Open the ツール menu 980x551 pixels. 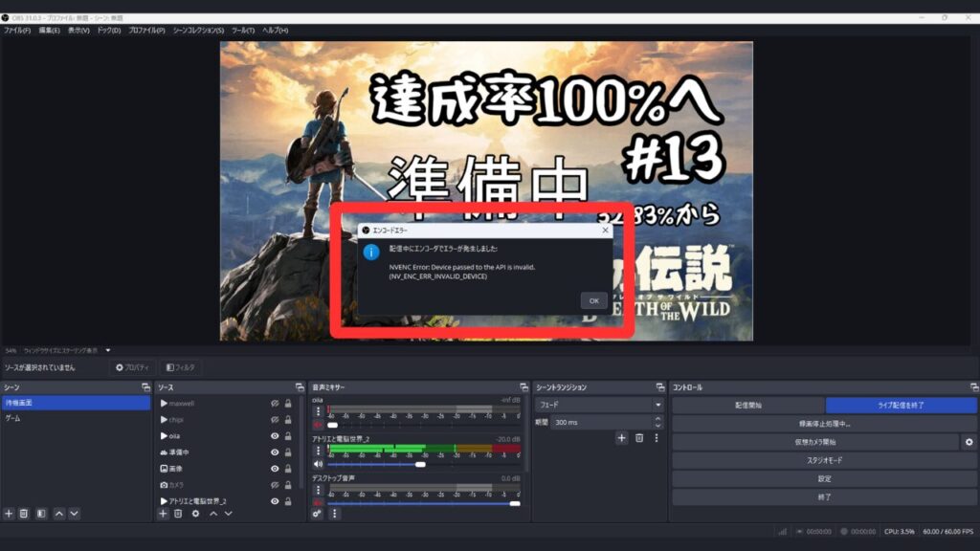click(243, 30)
